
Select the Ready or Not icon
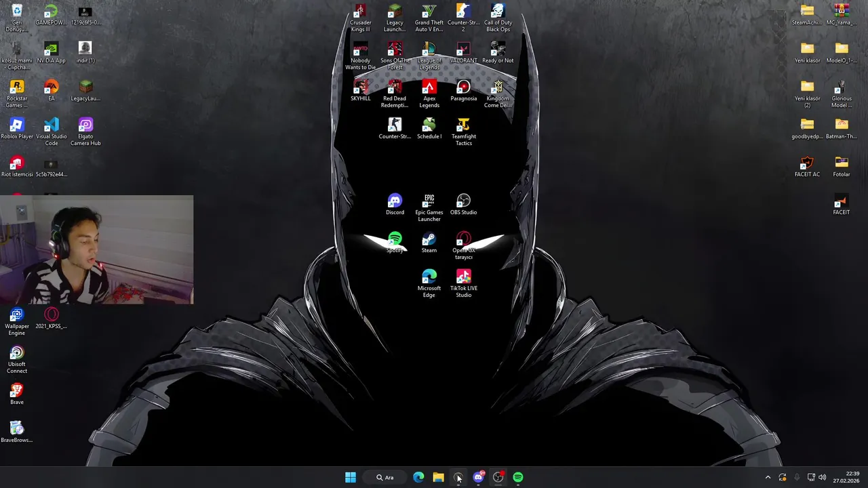498,53
